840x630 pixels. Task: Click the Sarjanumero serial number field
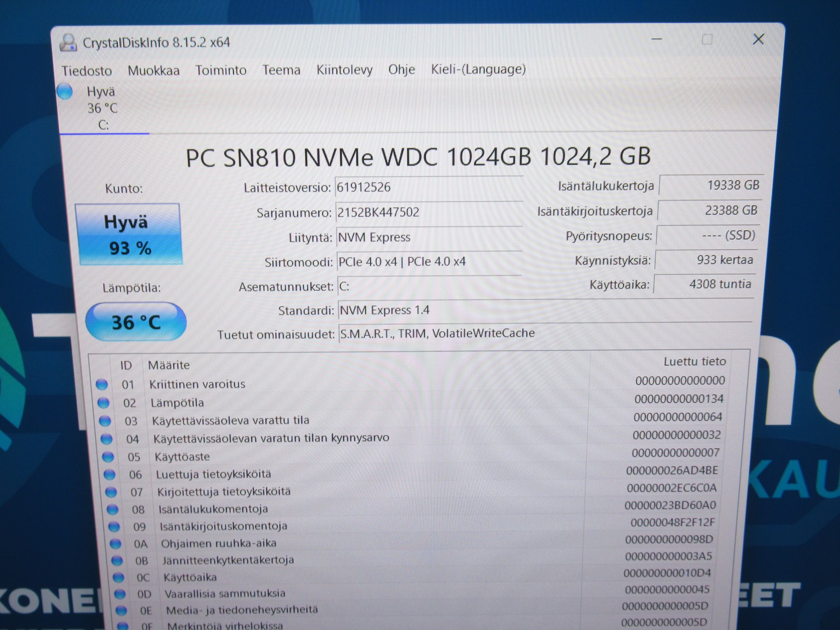pos(429,212)
